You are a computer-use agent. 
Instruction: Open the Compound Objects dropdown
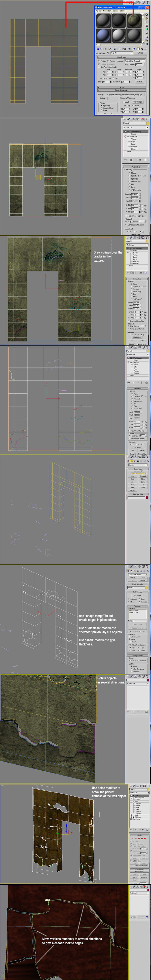[138, 575]
